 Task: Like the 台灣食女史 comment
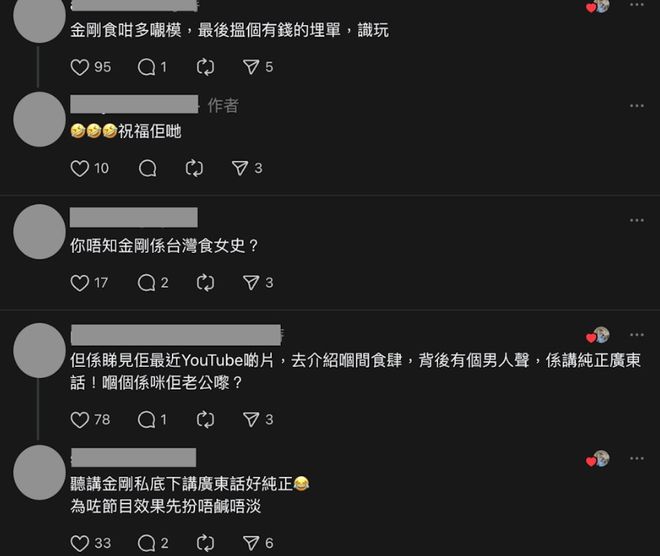[80, 283]
